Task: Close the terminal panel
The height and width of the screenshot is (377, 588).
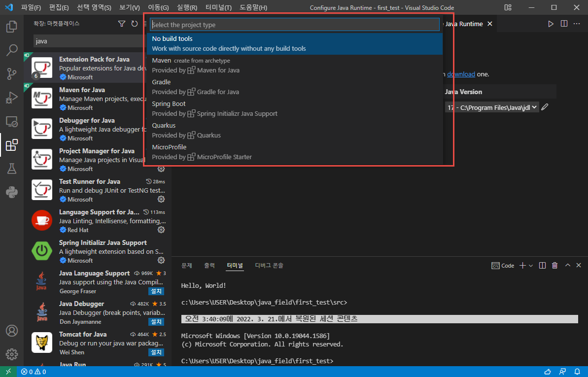Action: click(x=579, y=265)
